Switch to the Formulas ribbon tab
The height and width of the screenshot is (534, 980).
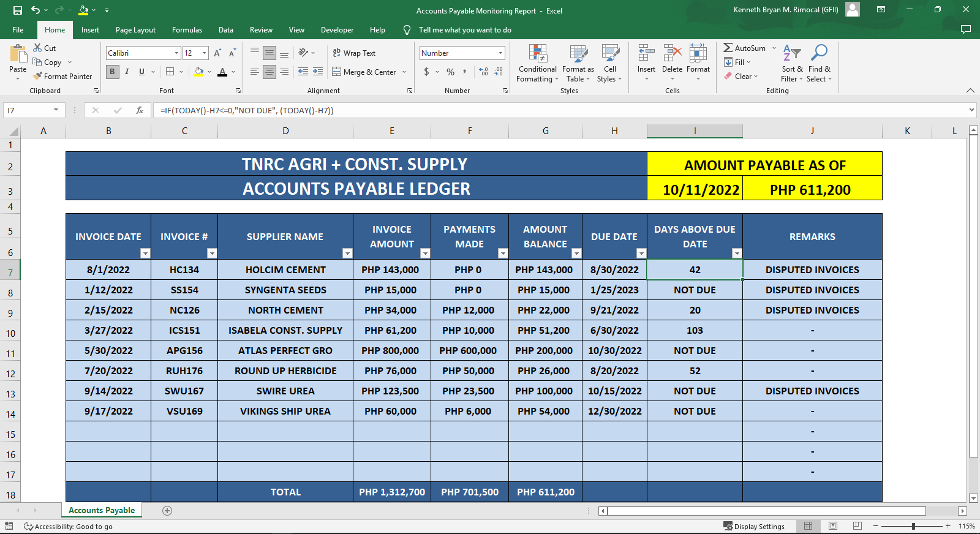click(187, 30)
